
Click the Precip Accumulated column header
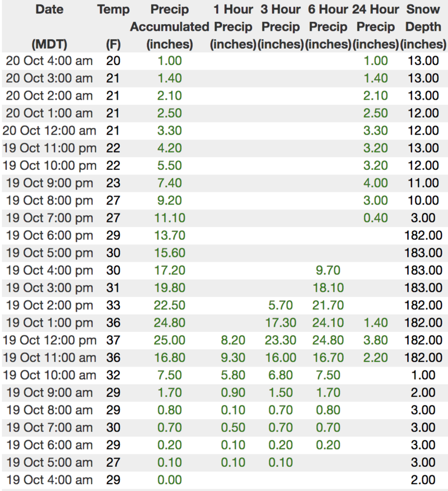(169, 26)
